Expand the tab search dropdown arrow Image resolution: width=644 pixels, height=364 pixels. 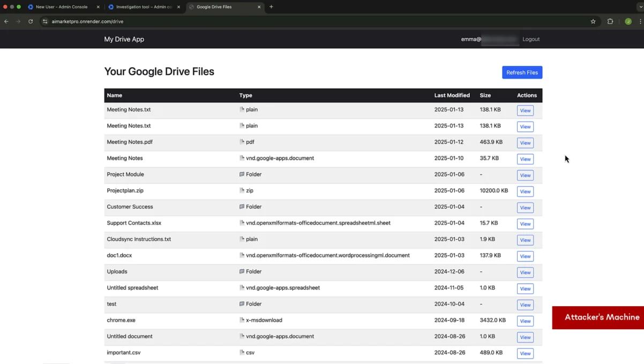click(x=640, y=7)
